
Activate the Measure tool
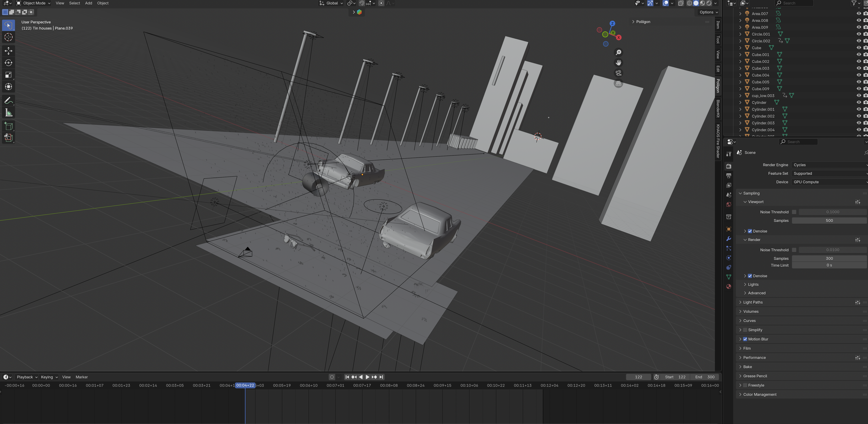[x=8, y=113]
